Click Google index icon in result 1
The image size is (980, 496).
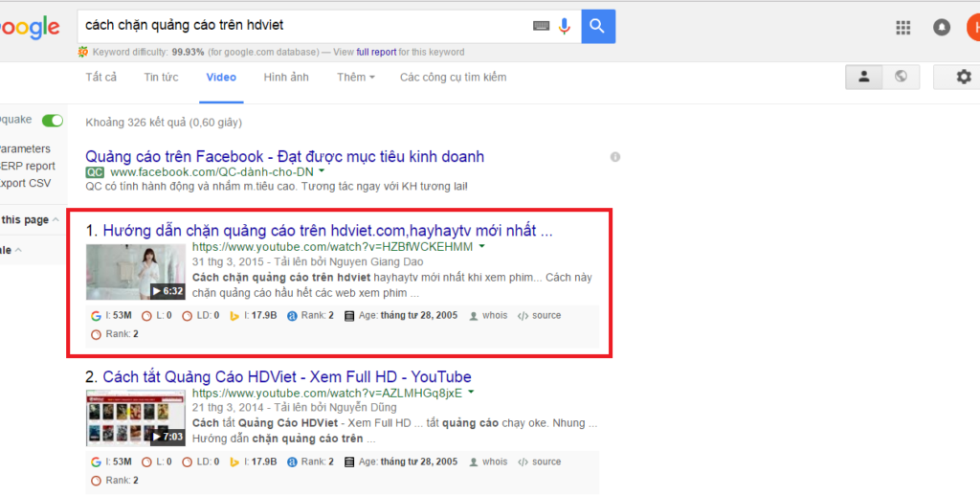96,316
